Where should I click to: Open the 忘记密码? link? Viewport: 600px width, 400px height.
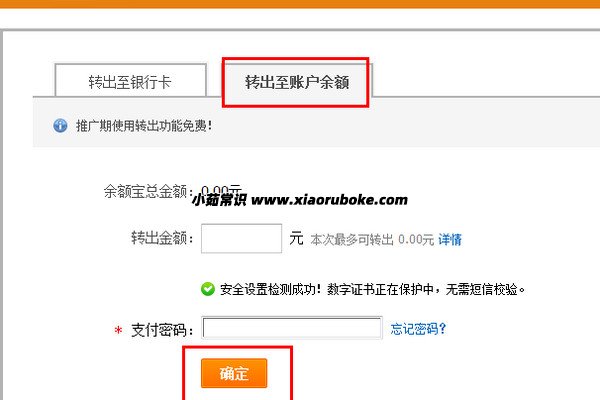tap(418, 329)
